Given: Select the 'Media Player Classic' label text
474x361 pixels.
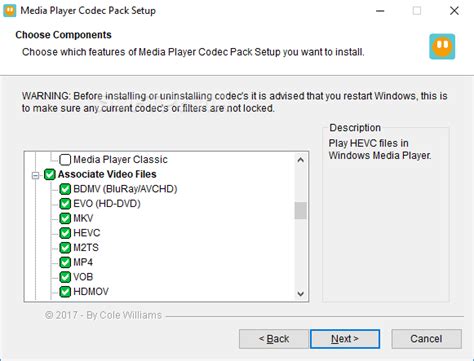Looking at the screenshot, I should pos(120,160).
